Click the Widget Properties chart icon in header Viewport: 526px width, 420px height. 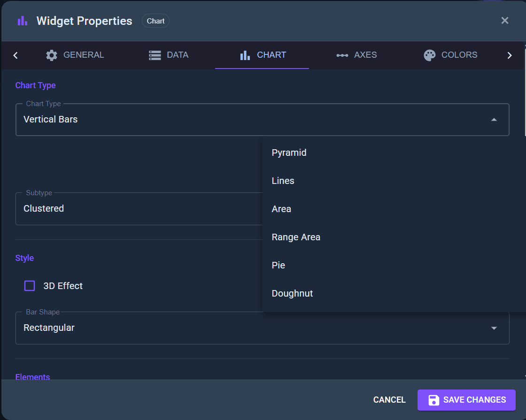(22, 21)
